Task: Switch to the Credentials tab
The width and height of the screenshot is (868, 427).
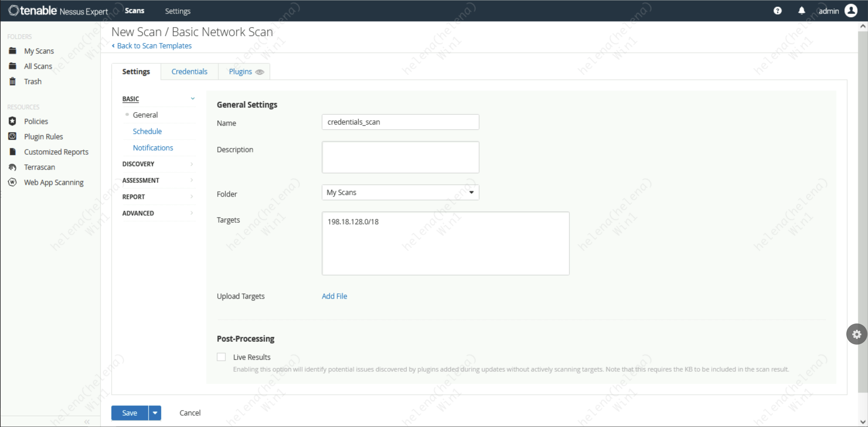Action: tap(189, 72)
